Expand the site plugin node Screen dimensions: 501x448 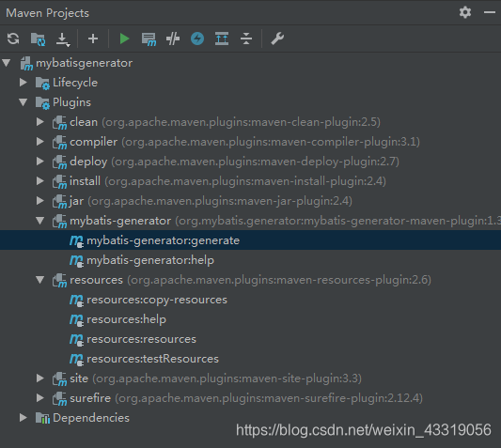click(39, 378)
